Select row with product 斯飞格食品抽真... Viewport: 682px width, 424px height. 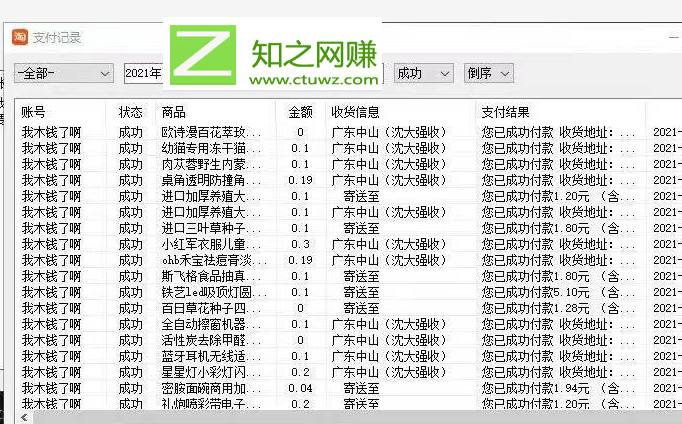pyautogui.click(x=348, y=276)
